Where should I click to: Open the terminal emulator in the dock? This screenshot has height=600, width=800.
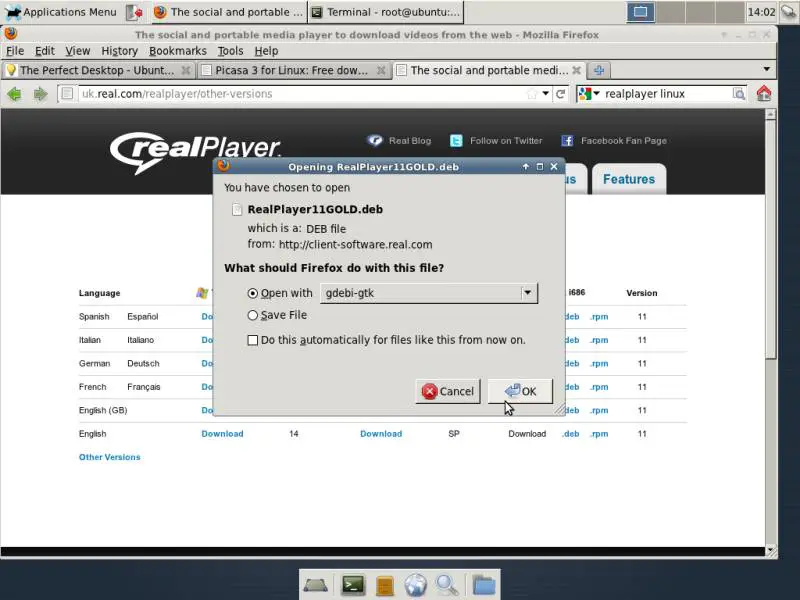click(353, 585)
